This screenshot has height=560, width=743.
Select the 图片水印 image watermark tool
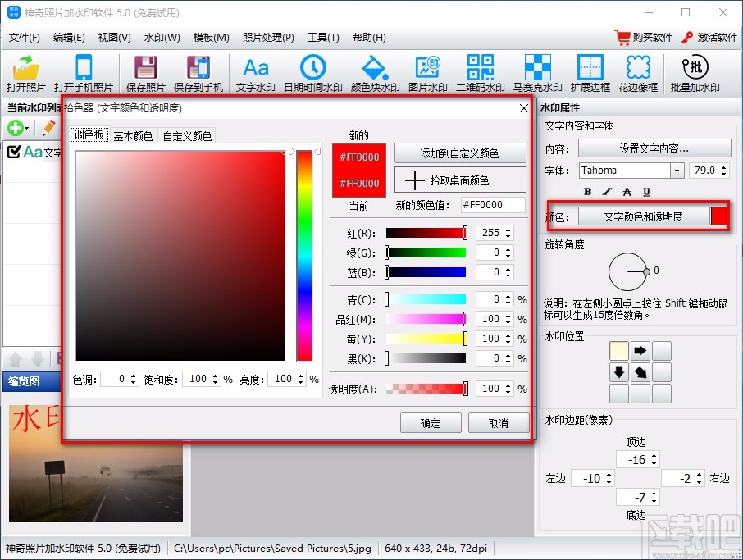coord(428,72)
